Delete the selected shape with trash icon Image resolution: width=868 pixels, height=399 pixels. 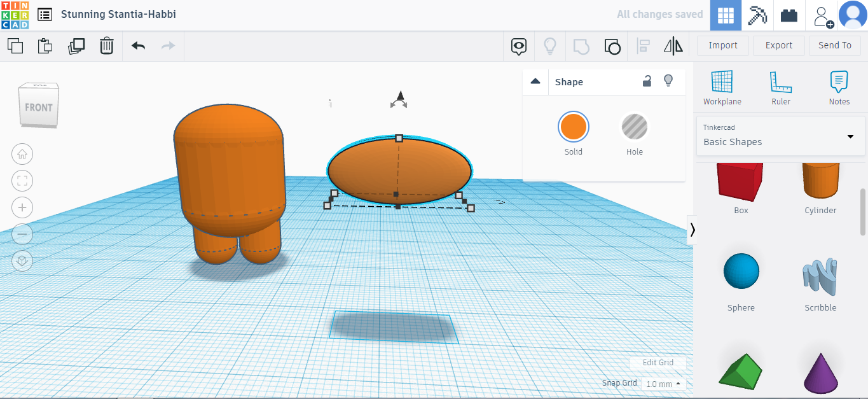(x=107, y=46)
